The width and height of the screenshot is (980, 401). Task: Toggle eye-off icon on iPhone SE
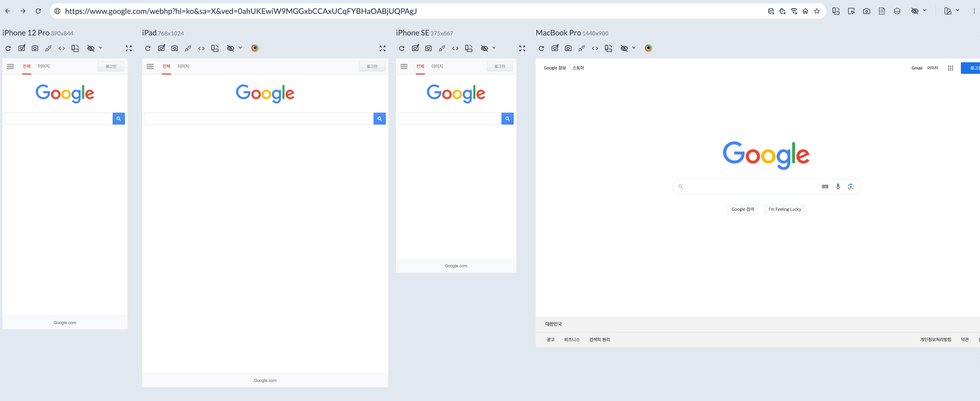pos(484,48)
